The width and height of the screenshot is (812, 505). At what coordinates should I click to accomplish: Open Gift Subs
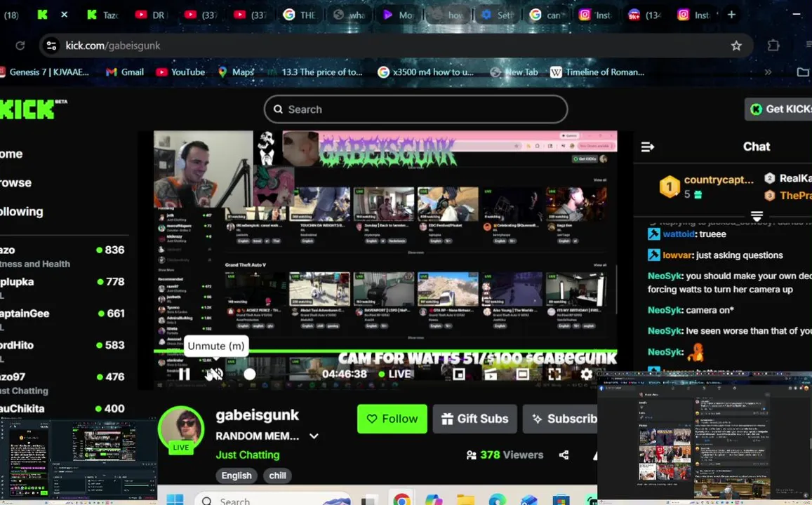click(x=475, y=419)
